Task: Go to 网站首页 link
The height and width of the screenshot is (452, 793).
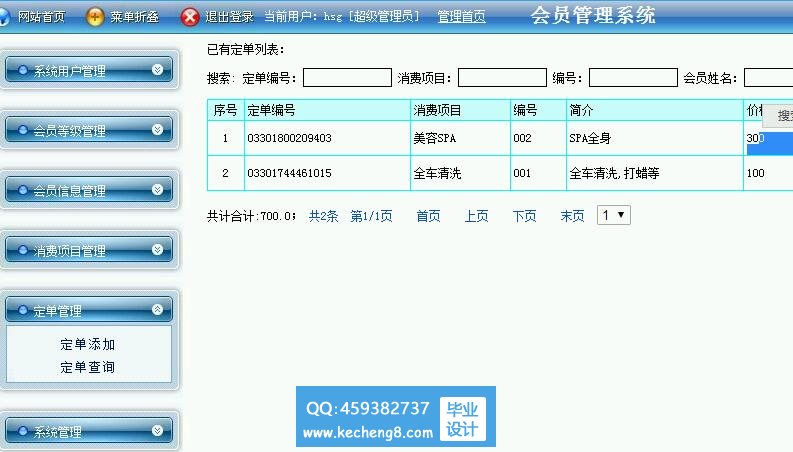Action: click(x=41, y=17)
